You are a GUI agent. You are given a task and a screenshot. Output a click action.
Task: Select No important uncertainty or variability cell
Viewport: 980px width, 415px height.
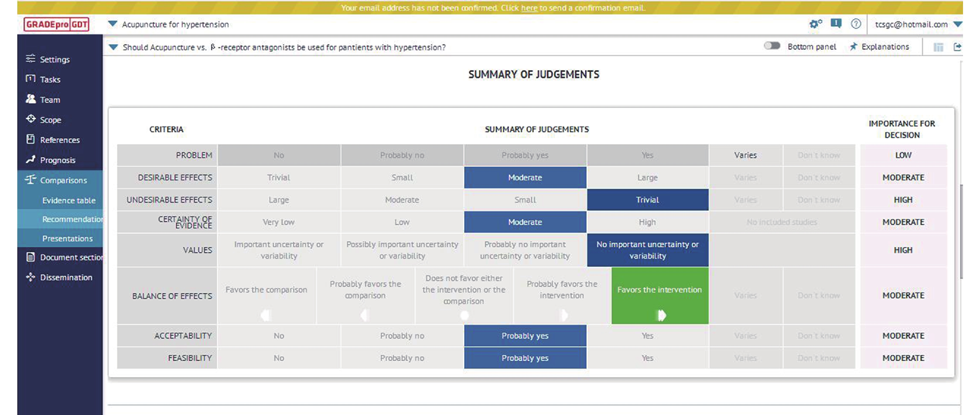click(x=648, y=250)
